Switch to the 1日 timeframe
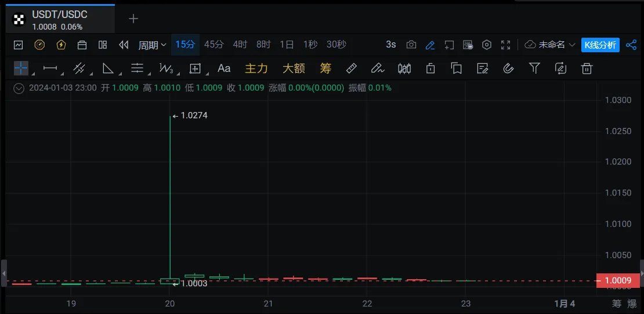 tap(287, 45)
